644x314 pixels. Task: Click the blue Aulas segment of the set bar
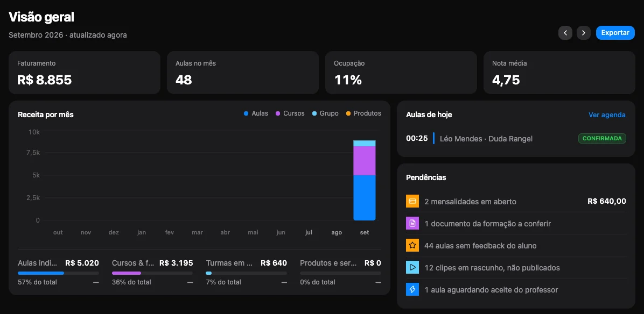[365, 197]
